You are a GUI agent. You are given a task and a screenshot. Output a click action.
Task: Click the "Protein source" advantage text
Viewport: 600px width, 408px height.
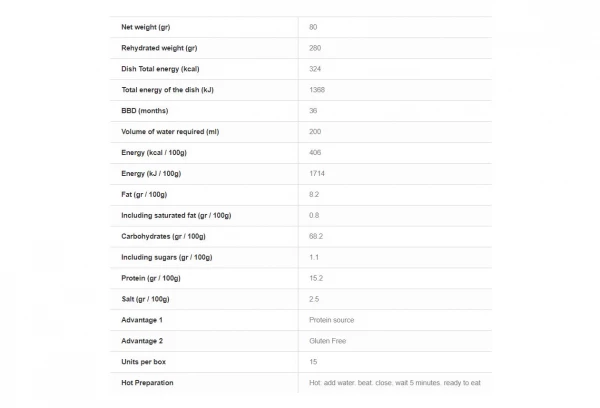tap(332, 320)
